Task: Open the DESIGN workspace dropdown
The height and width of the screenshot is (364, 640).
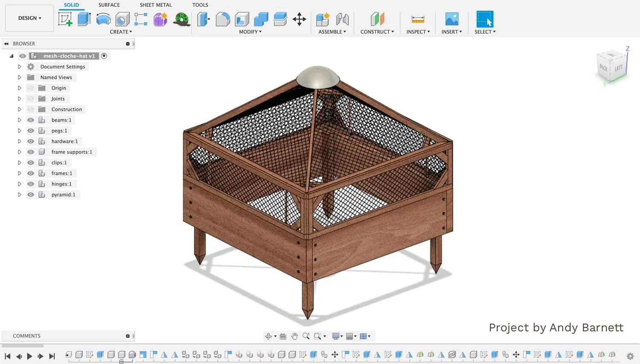Action: tap(29, 18)
